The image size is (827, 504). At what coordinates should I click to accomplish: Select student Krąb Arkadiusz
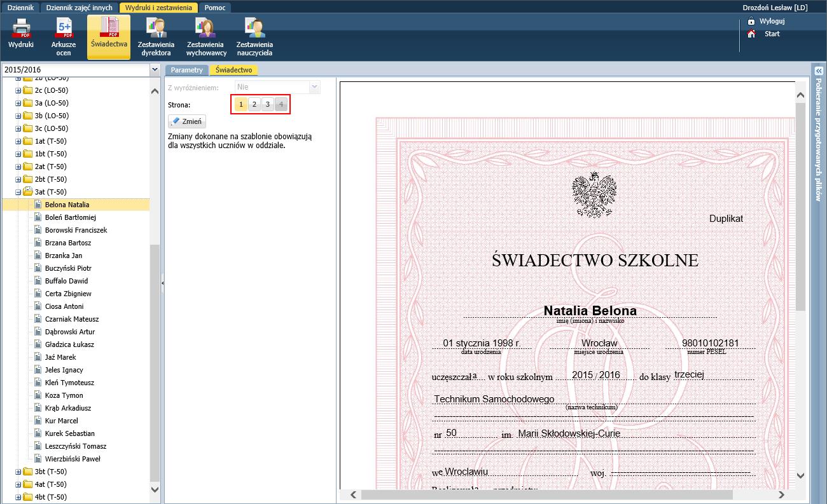click(x=68, y=408)
